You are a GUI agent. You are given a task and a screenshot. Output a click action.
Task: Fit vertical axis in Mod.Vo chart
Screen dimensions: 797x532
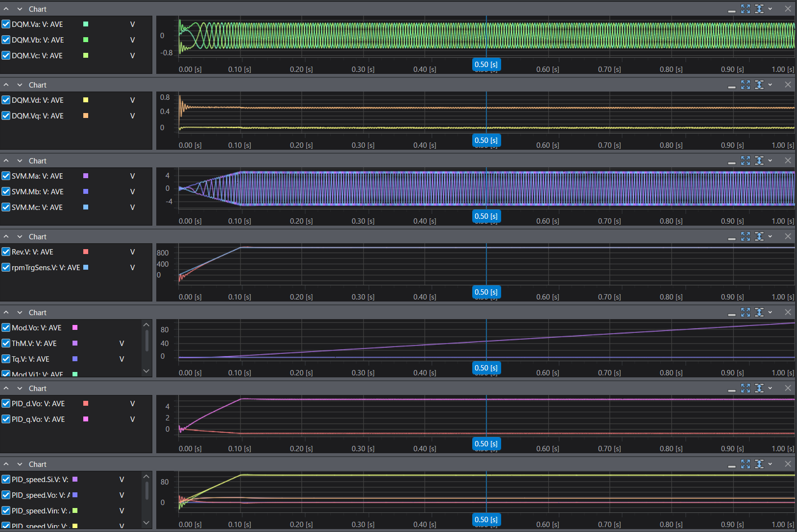point(759,312)
